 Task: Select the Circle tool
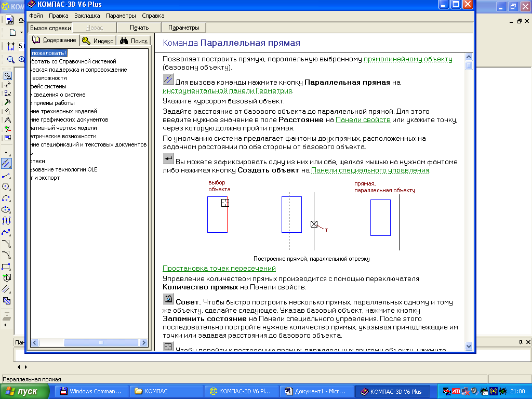(6, 187)
